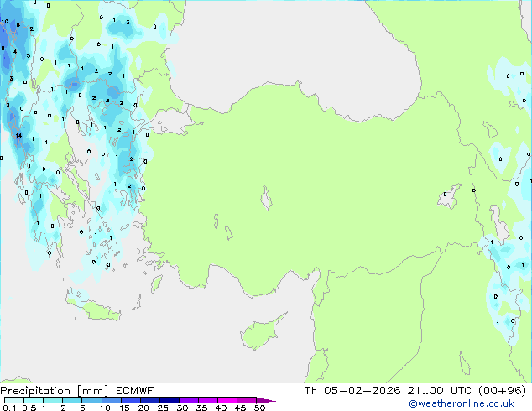Click the 45–50 mm legend swatch
The height and width of the screenshot is (411, 532).
(247, 400)
